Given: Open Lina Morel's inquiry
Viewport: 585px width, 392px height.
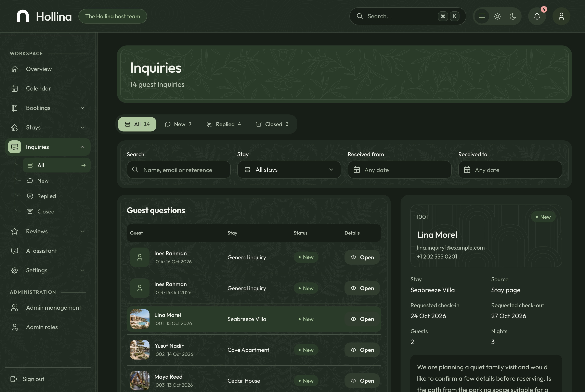Looking at the screenshot, I should pos(362,319).
